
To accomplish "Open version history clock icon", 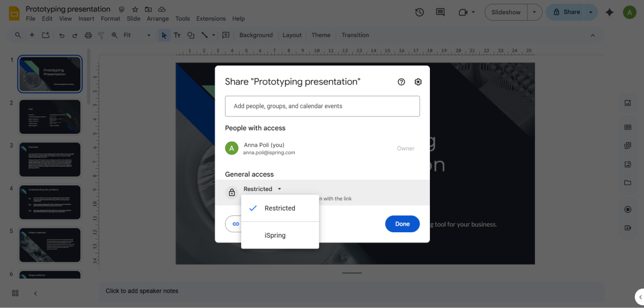I will coord(420,12).
